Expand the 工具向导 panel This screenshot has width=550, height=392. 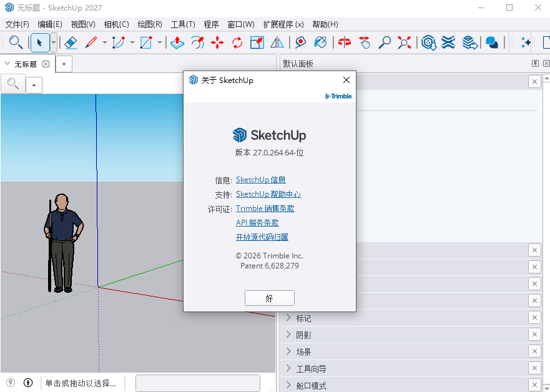click(288, 368)
